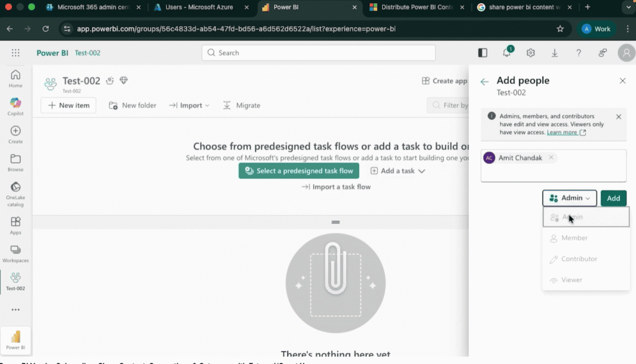Open a new browser tab

click(x=588, y=7)
